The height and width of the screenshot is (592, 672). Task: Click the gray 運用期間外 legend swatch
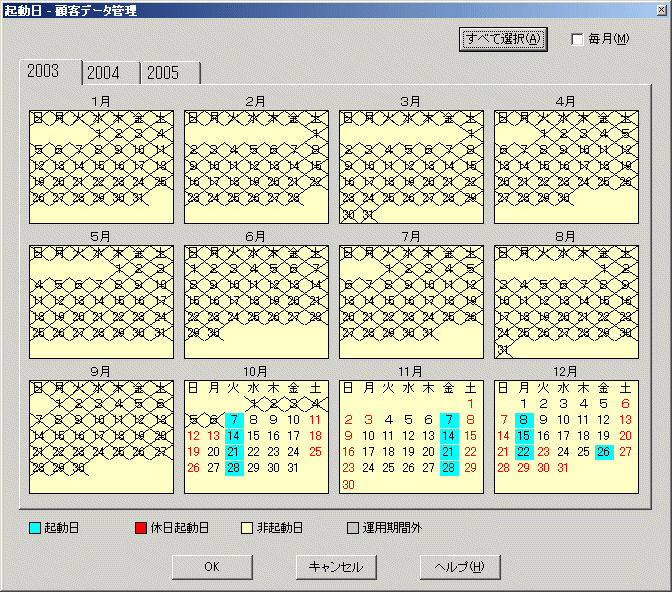click(352, 527)
